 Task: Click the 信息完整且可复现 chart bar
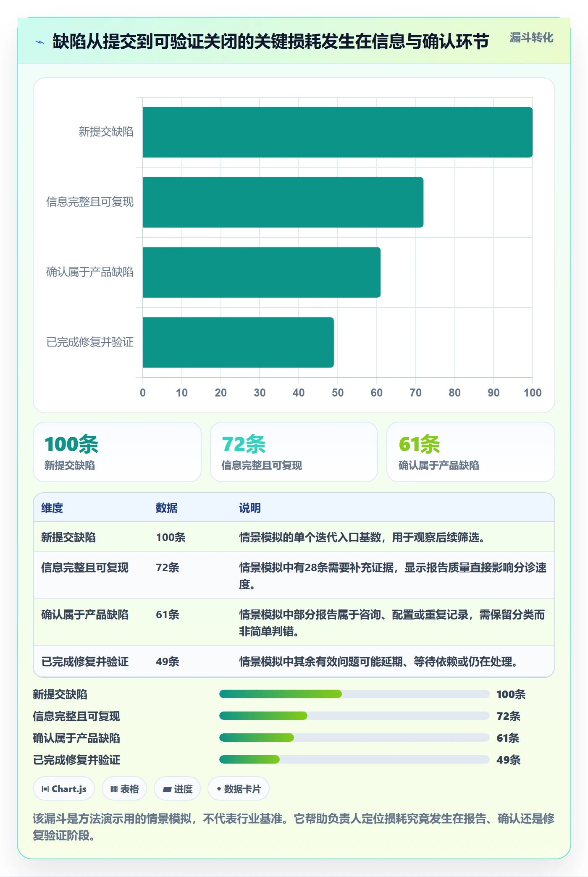283,202
